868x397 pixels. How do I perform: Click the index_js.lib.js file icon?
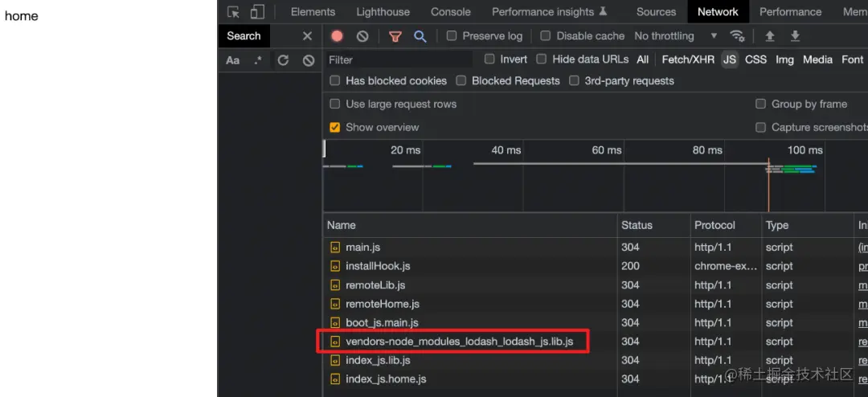pyautogui.click(x=335, y=361)
